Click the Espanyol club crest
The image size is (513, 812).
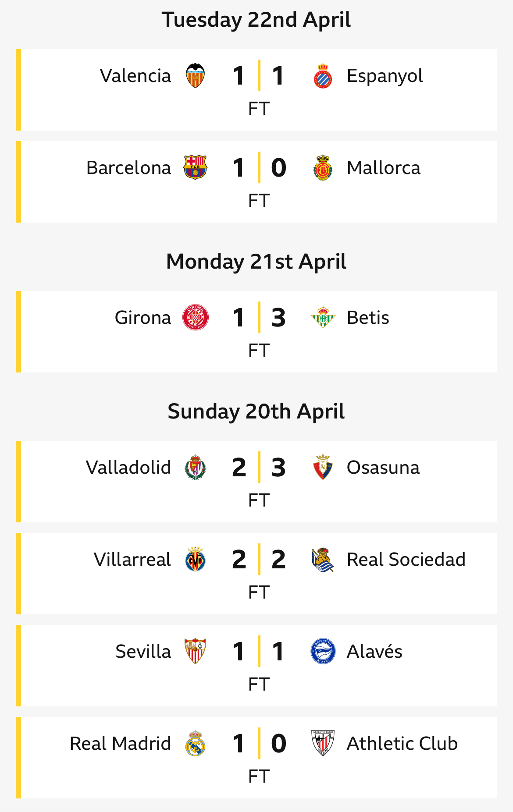323,75
